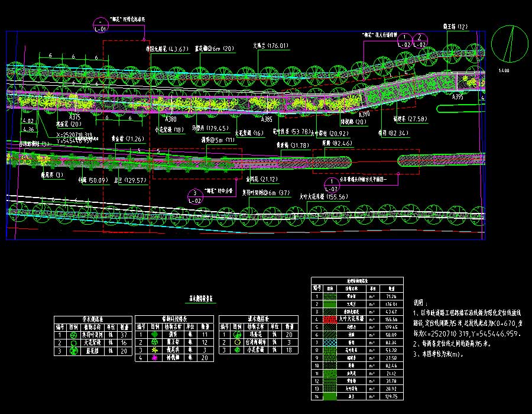Image resolution: width=532 pixels, height=414 pixels.
Task: Select cell "71.26" in the ground cover table
Action: (x=391, y=296)
